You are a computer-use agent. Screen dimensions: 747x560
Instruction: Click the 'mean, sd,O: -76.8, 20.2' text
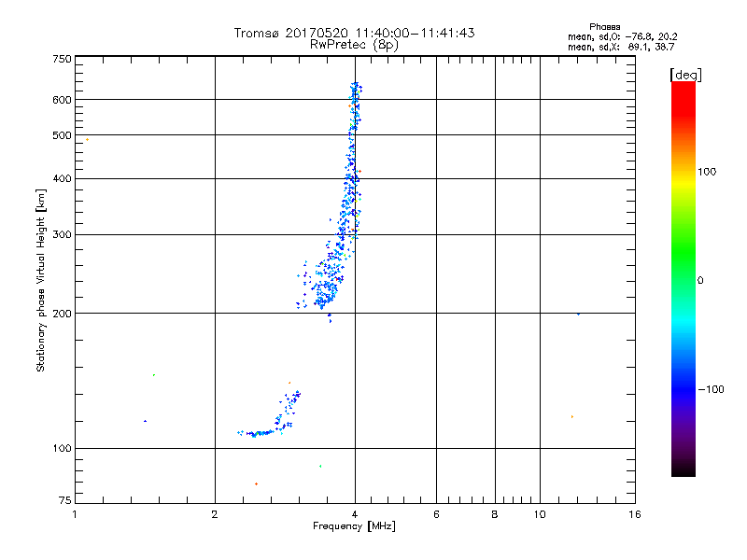point(622,36)
